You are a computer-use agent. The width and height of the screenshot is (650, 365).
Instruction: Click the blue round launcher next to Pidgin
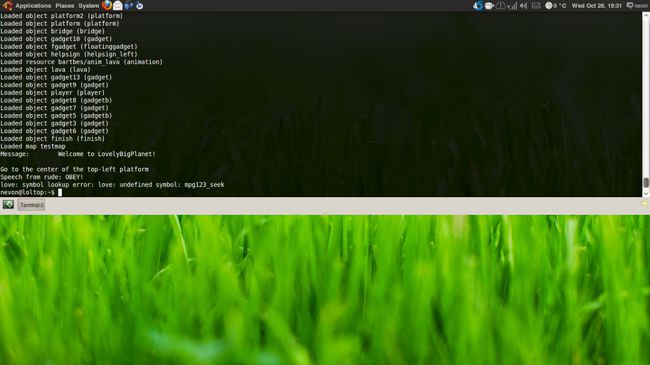tap(139, 5)
